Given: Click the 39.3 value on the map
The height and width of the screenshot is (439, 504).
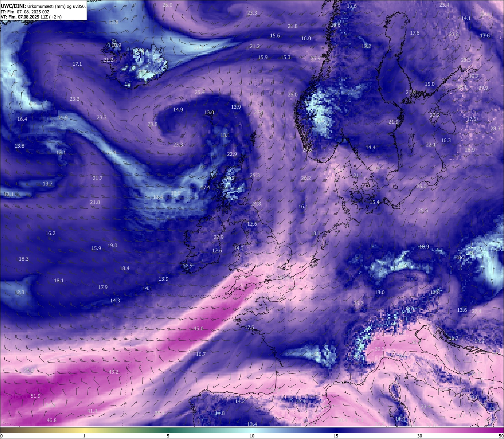Looking at the screenshot, I should pos(379,349).
